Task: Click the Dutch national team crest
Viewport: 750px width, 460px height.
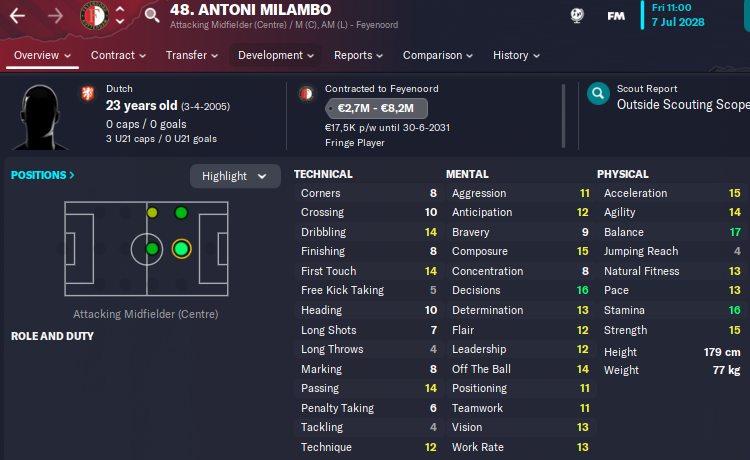Action: 88,93
